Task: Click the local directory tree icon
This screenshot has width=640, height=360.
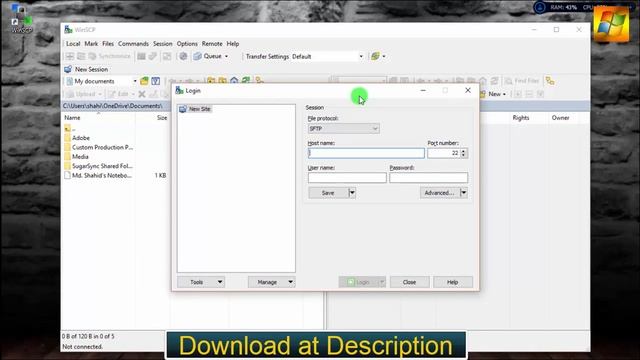Action: tap(260, 80)
